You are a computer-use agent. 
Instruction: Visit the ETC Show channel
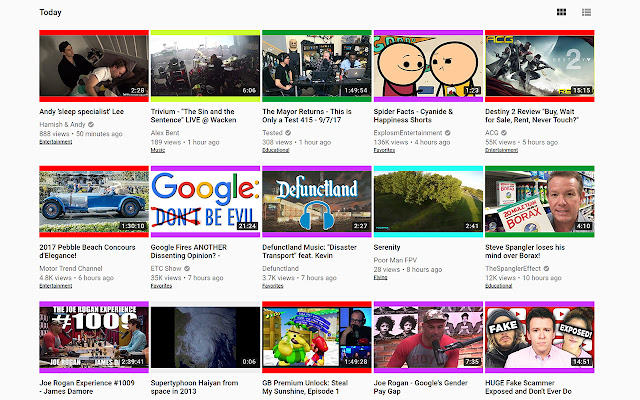166,269
